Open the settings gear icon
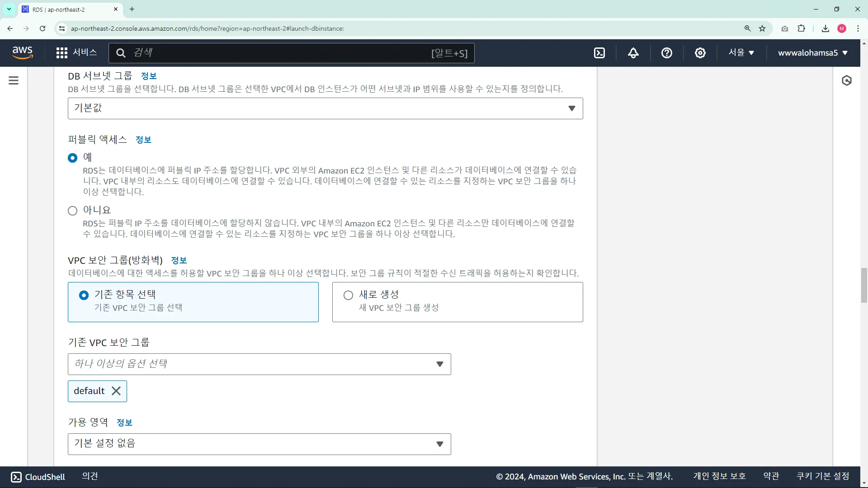The height and width of the screenshot is (488, 868). (700, 53)
